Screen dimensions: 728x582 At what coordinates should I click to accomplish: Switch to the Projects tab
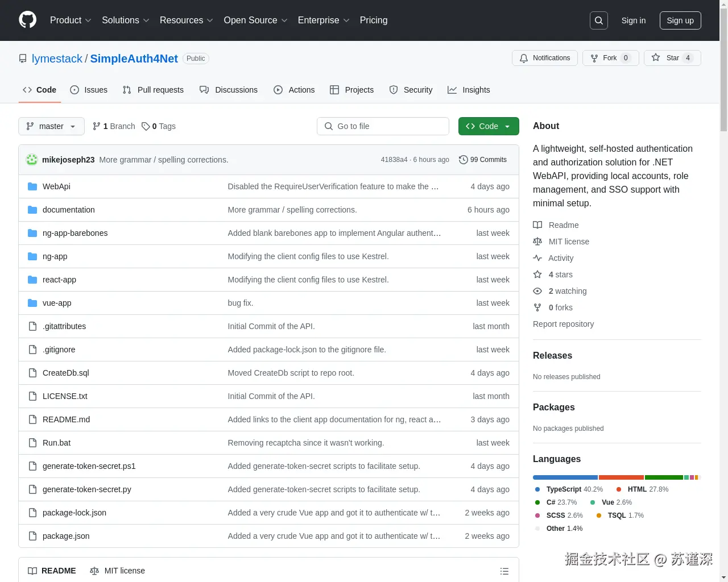tap(352, 90)
